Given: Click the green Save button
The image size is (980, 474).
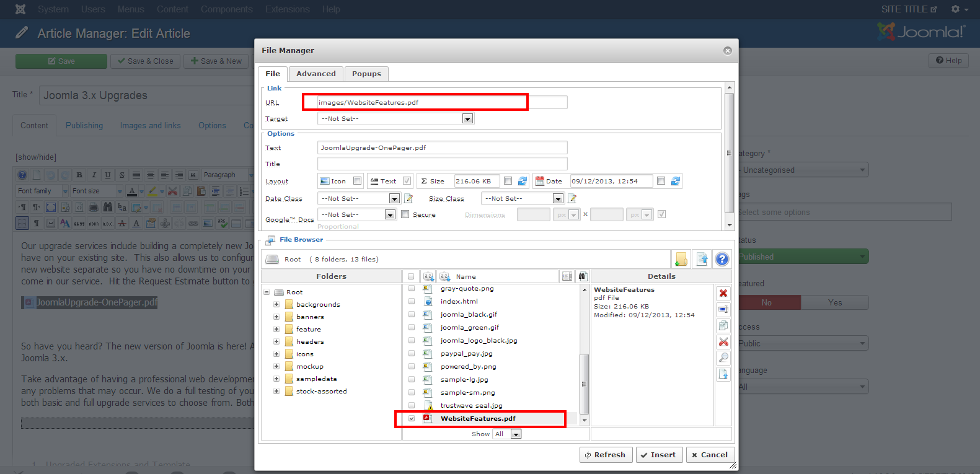Looking at the screenshot, I should click(61, 61).
